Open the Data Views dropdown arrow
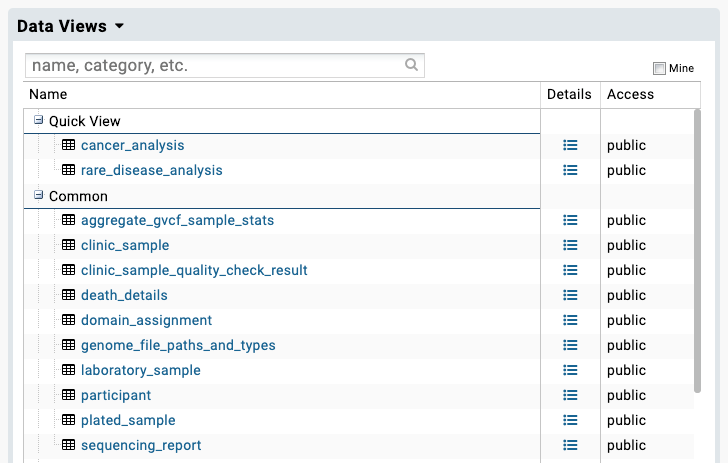This screenshot has height=463, width=728. click(x=119, y=26)
